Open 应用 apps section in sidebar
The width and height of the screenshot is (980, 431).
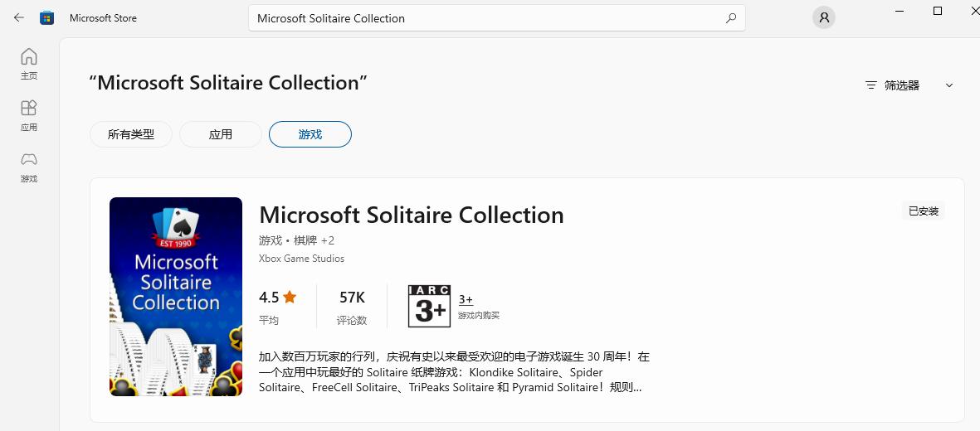pyautogui.click(x=29, y=115)
